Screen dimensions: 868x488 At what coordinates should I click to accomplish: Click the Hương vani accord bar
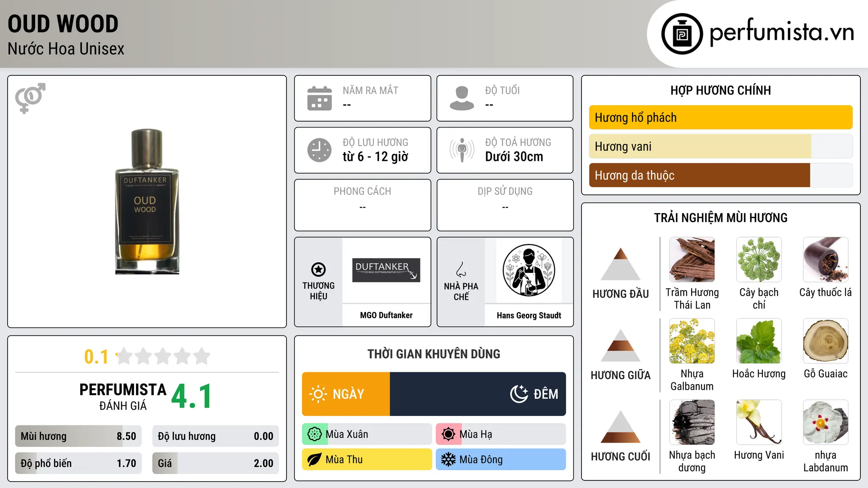tap(721, 146)
